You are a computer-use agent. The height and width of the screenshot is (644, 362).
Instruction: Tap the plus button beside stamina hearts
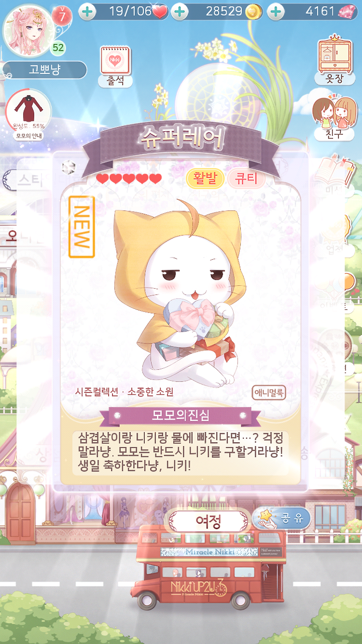click(87, 11)
